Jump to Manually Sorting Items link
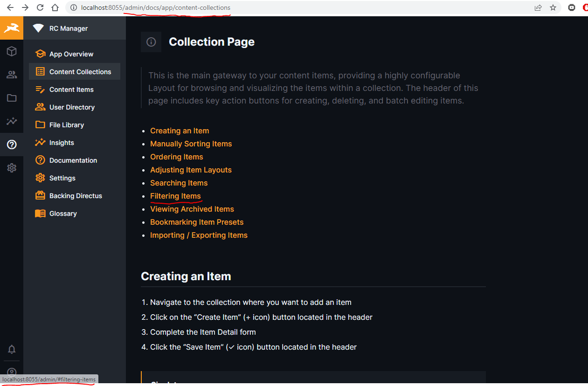The image size is (588, 386). tap(191, 144)
